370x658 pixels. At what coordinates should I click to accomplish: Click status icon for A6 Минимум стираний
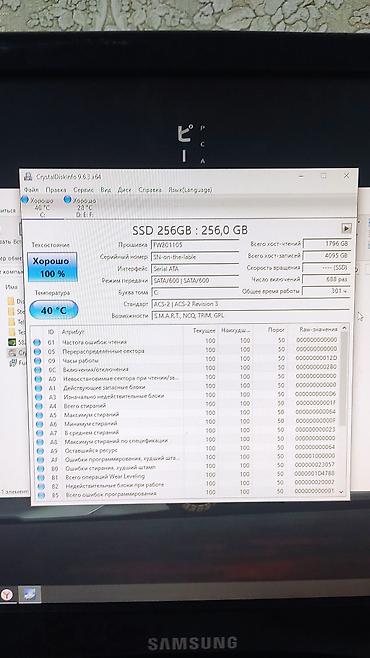(x=39, y=424)
